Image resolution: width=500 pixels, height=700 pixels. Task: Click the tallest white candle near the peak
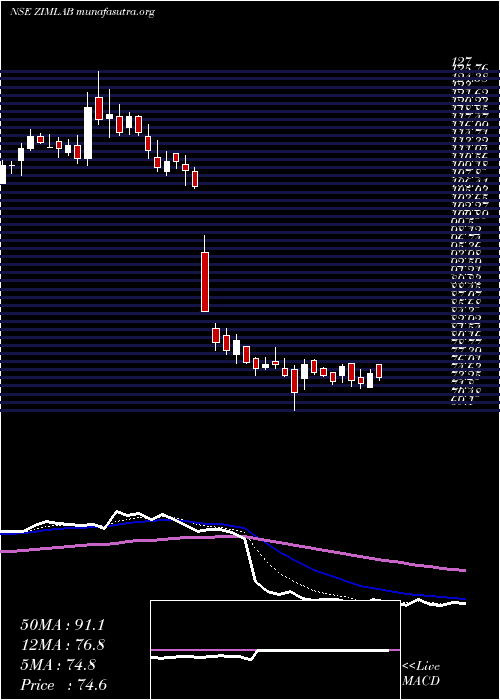[88, 133]
